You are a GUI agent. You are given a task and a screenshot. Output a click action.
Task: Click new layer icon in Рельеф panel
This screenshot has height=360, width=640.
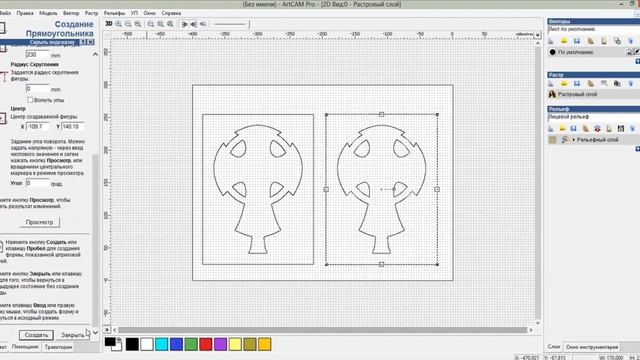(x=551, y=129)
